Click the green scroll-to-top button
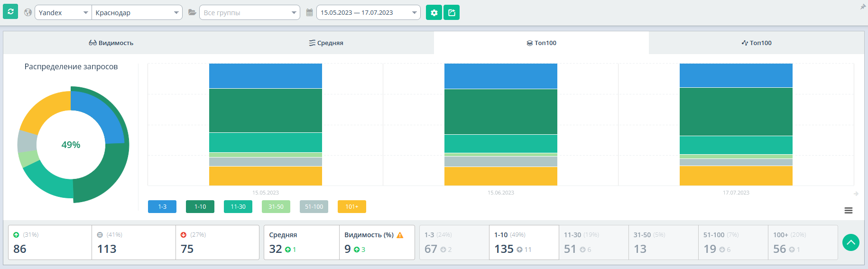 point(851,242)
